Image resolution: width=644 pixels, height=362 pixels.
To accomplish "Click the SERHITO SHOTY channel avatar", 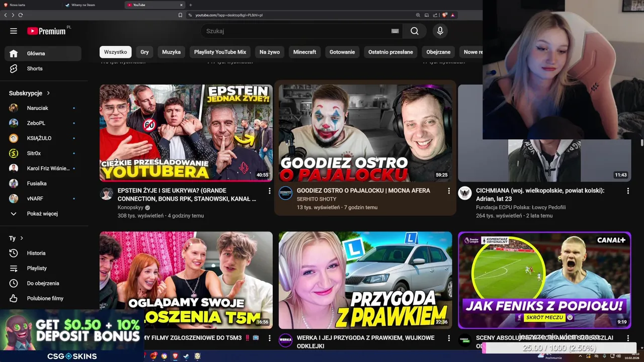I will click(285, 193).
